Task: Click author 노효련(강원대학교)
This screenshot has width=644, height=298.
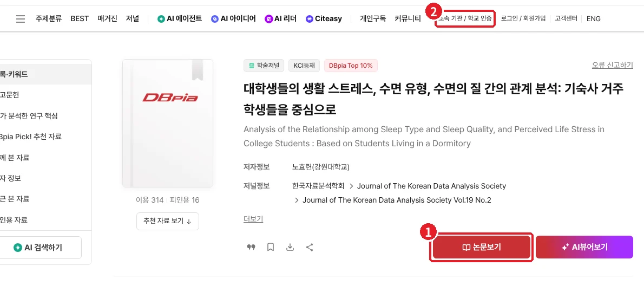Action: tap(321, 167)
